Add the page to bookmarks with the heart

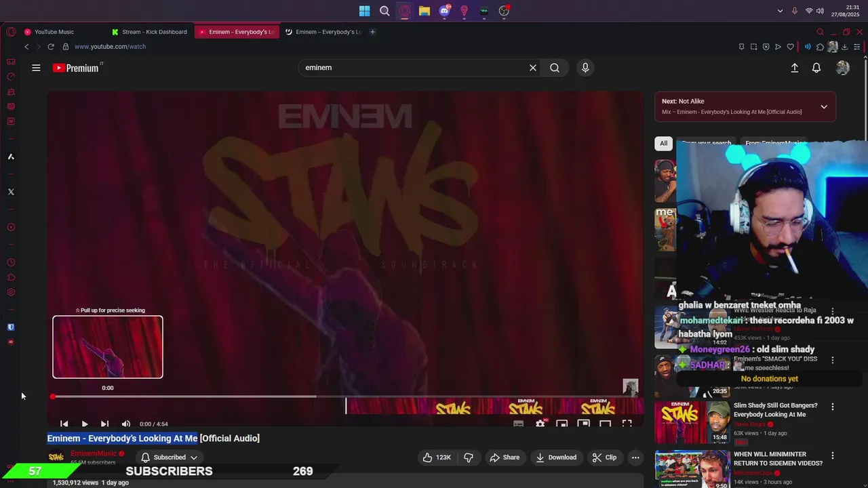pos(790,47)
